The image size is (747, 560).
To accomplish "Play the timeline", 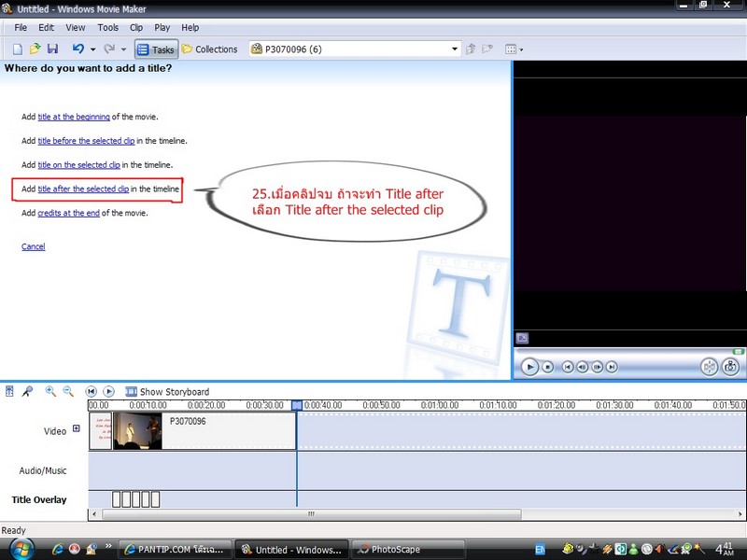I will click(108, 391).
